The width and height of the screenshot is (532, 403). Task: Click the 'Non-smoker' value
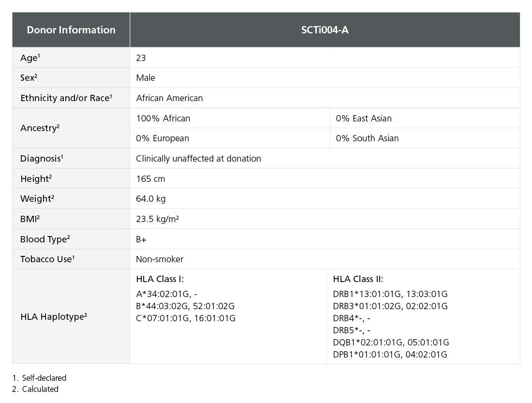point(160,259)
